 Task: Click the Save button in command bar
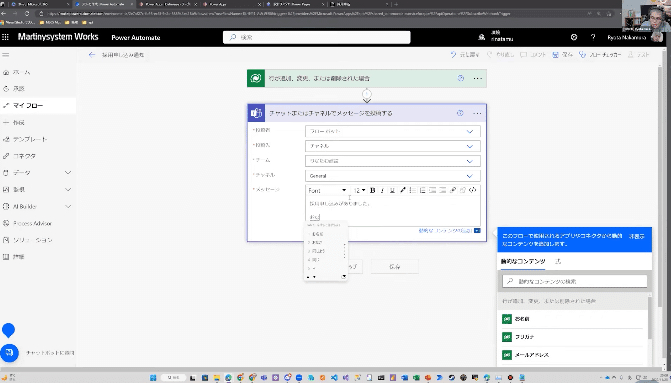tap(562, 55)
